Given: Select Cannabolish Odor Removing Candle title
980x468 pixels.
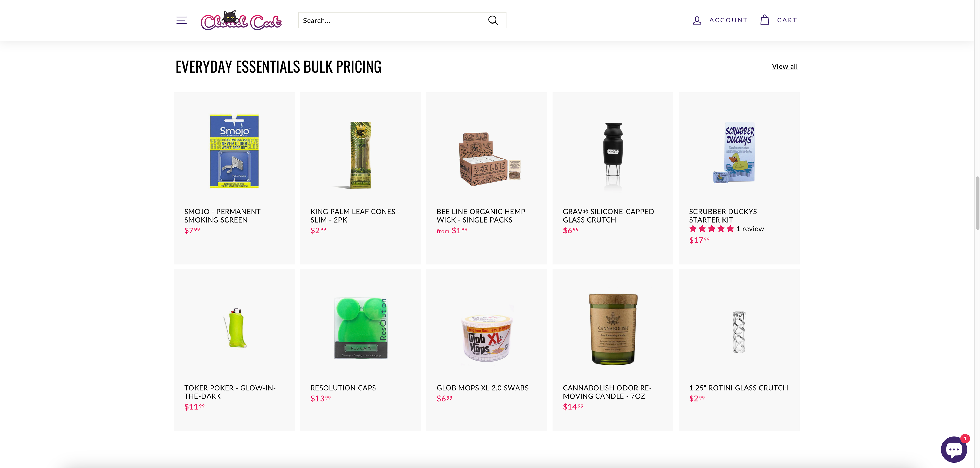Looking at the screenshot, I should (607, 392).
